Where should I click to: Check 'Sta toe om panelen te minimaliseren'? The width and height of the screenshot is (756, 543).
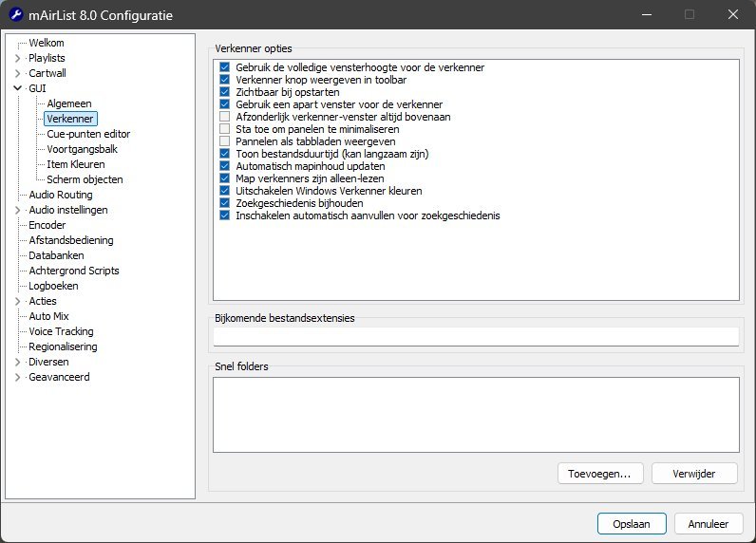(x=225, y=129)
